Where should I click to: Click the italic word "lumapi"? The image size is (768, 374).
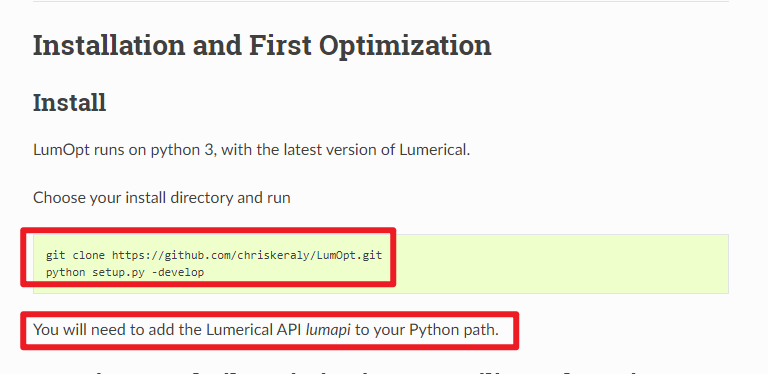328,330
